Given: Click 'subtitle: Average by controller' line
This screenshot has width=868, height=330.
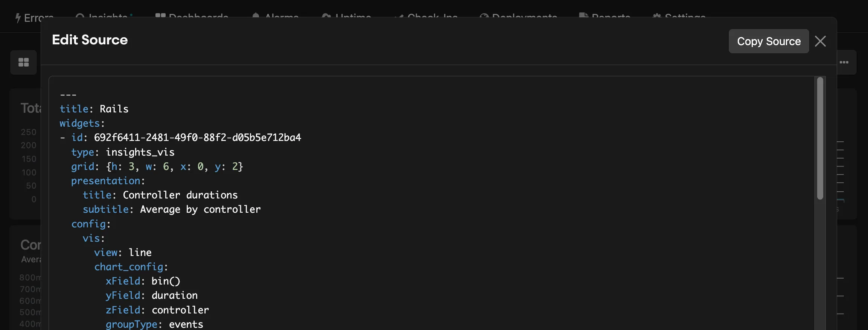Looking at the screenshot, I should [x=172, y=209].
